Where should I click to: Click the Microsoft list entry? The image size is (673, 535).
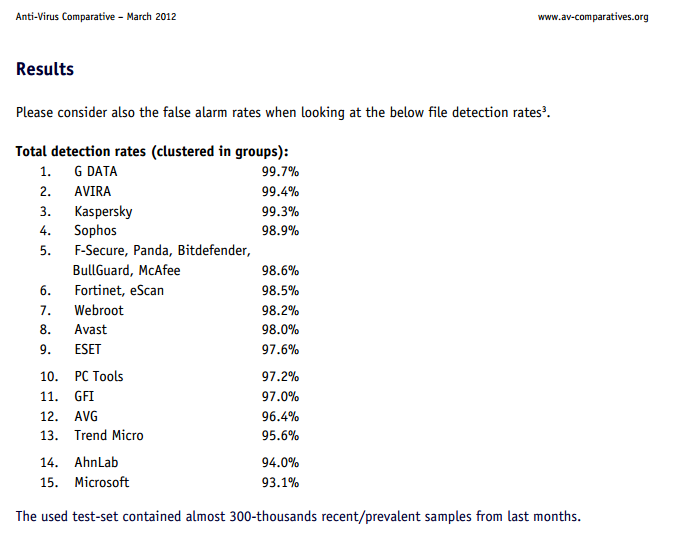[x=102, y=482]
